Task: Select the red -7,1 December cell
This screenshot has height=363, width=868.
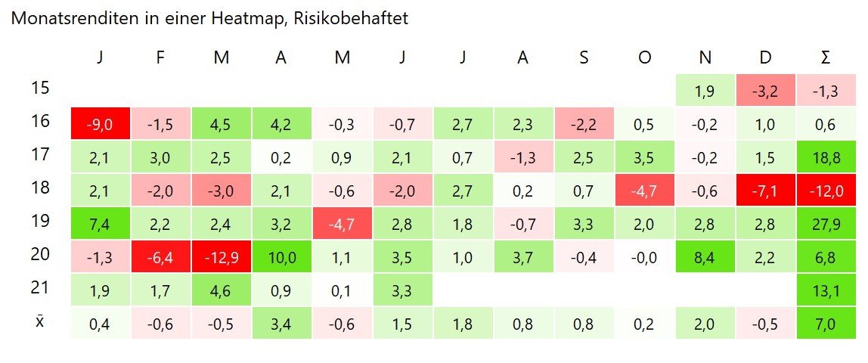Action: pyautogui.click(x=764, y=190)
